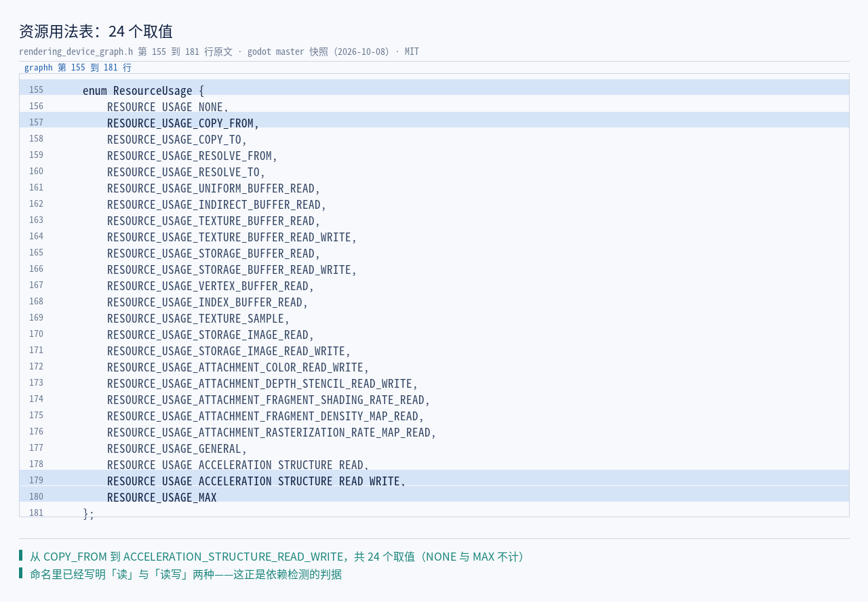Click the code enum ResourceUsage {
The image size is (868, 602).
tap(143, 91)
